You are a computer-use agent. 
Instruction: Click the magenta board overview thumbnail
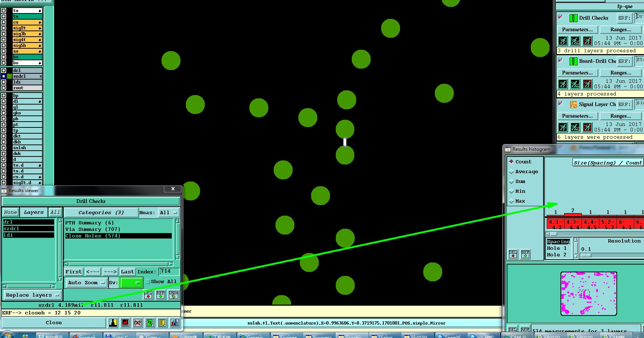tap(588, 293)
